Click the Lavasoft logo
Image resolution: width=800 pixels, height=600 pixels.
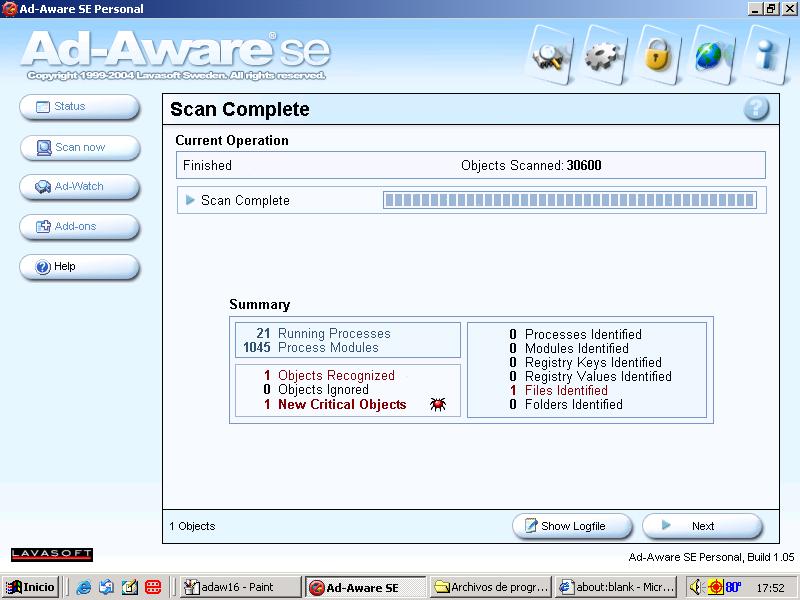click(52, 554)
